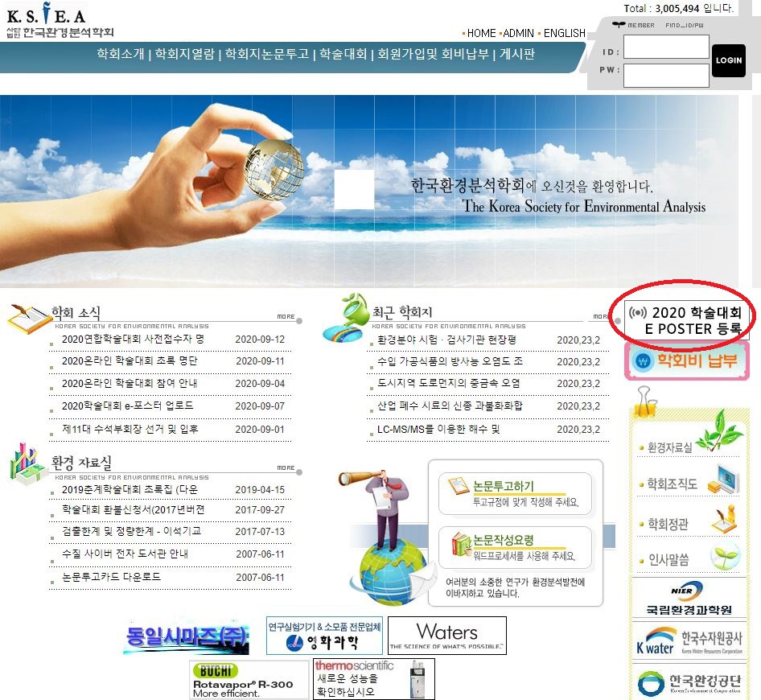Viewport: 761px width, 700px height.
Task: Open the 게시판 menu item
Action: point(517,55)
